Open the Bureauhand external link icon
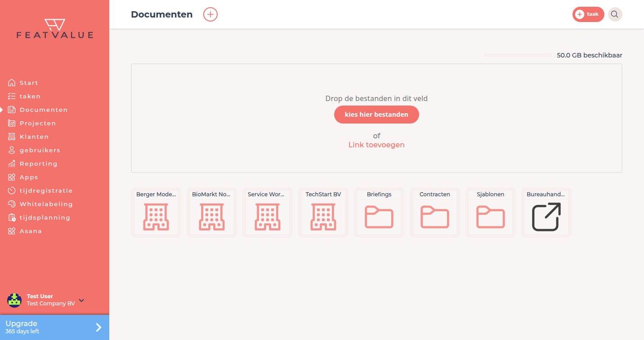 coord(546,217)
